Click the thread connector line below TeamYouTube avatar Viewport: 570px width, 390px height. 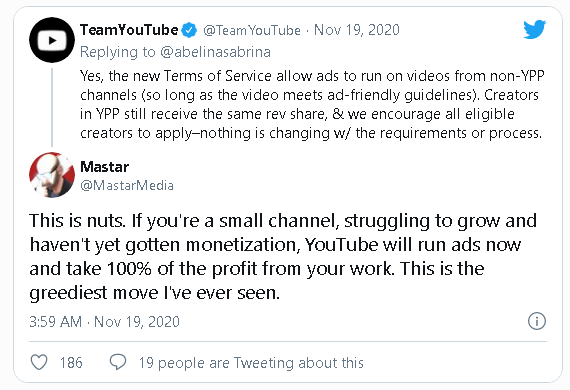pyautogui.click(x=52, y=107)
